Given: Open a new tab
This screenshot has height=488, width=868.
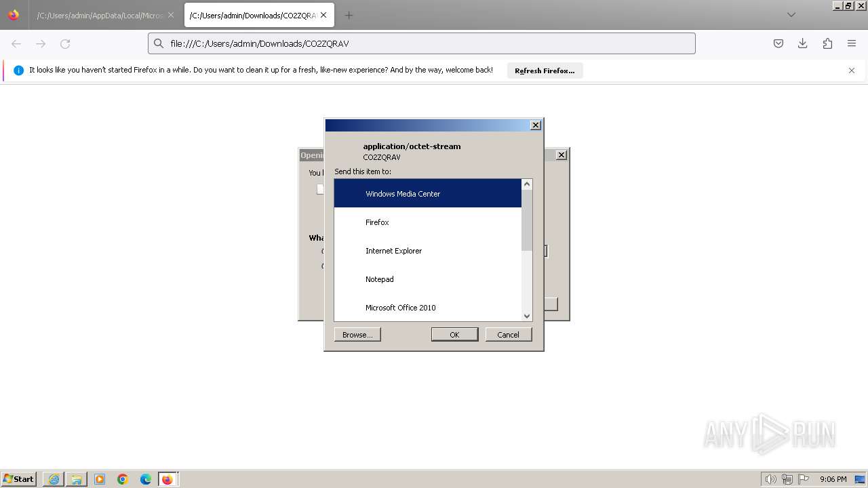Looking at the screenshot, I should click(349, 15).
